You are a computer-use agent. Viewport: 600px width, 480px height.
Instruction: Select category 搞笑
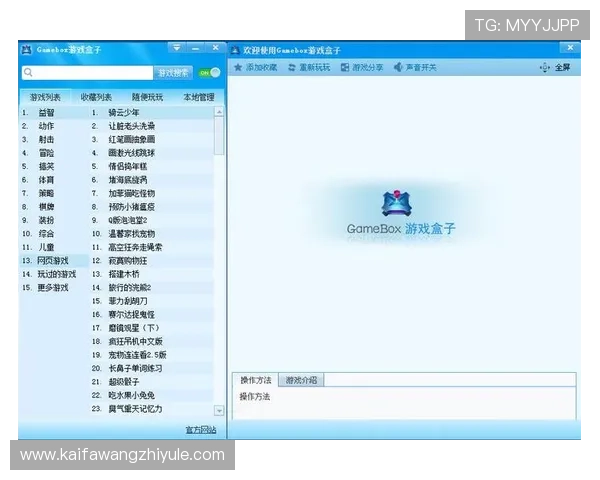55,167
